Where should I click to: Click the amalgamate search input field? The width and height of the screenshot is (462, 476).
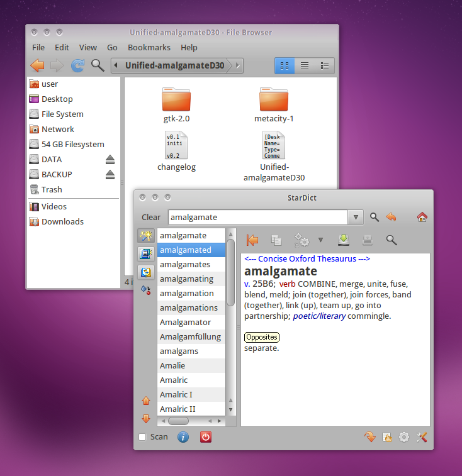click(257, 218)
